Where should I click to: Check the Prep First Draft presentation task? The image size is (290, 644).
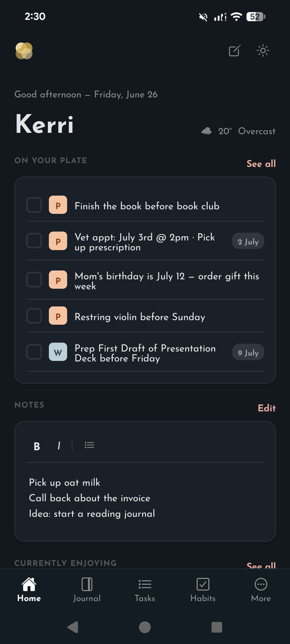pos(34,352)
